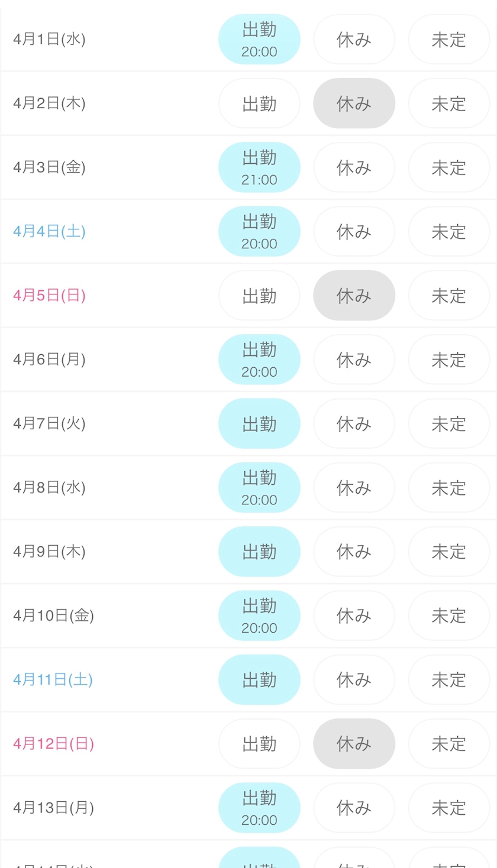Mark 4月12日(日) as 未定
The width and height of the screenshot is (497, 868).
[448, 744]
